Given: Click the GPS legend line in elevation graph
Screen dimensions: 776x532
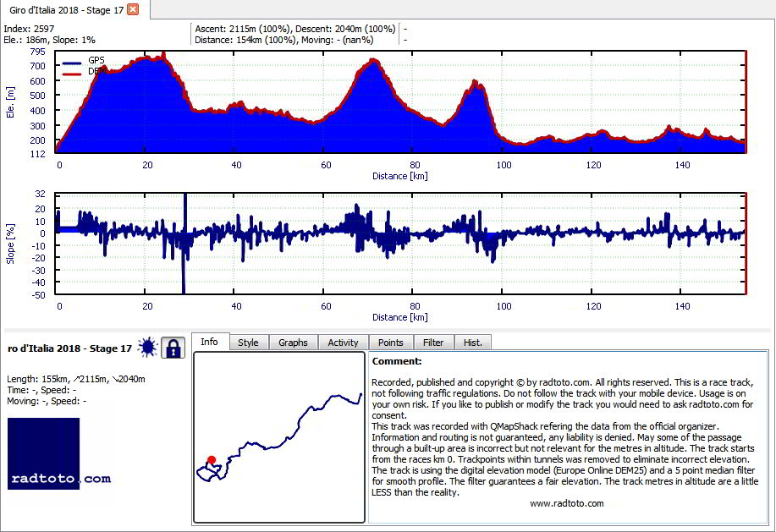Looking at the screenshot, I should click(x=72, y=63).
